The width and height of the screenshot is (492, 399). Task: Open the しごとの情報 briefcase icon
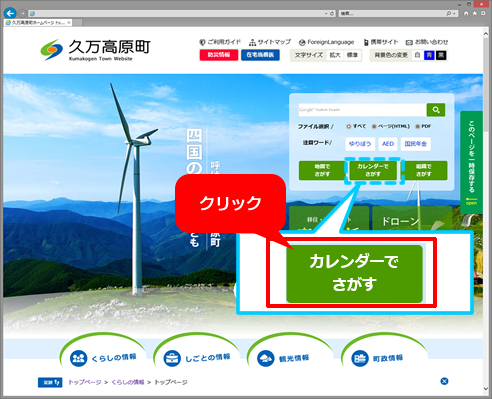pos(172,358)
